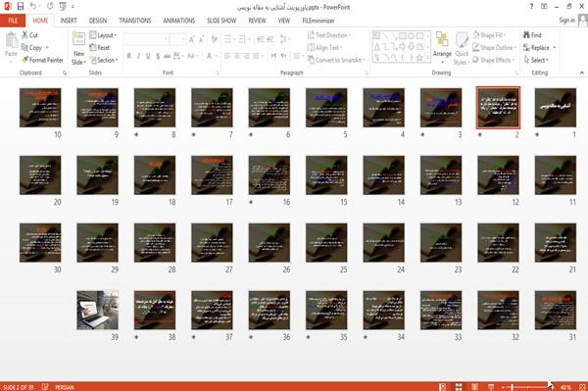Toggle Strikethrough formatting
Viewport: 588px width, 391px height.
[x=168, y=56]
